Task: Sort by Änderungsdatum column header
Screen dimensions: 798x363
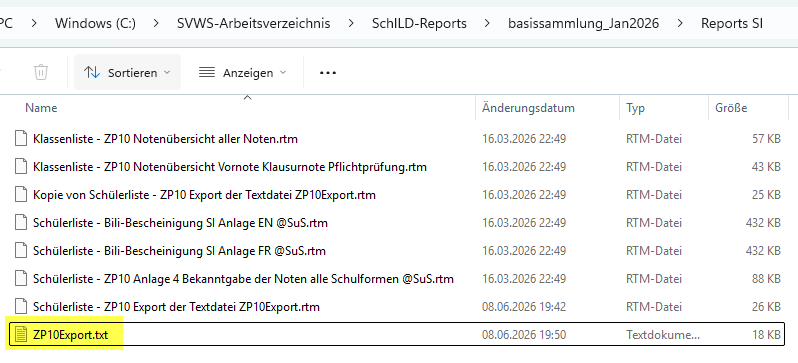Action: coord(528,108)
